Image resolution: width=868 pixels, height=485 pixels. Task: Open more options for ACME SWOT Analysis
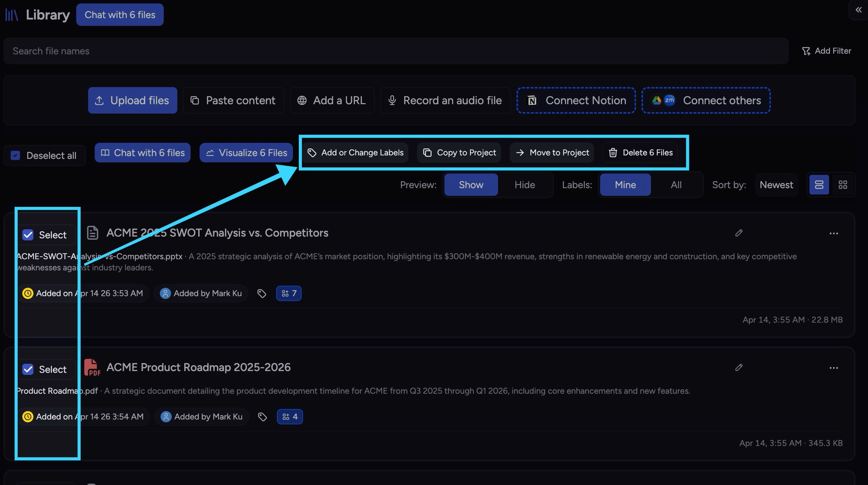tap(834, 233)
